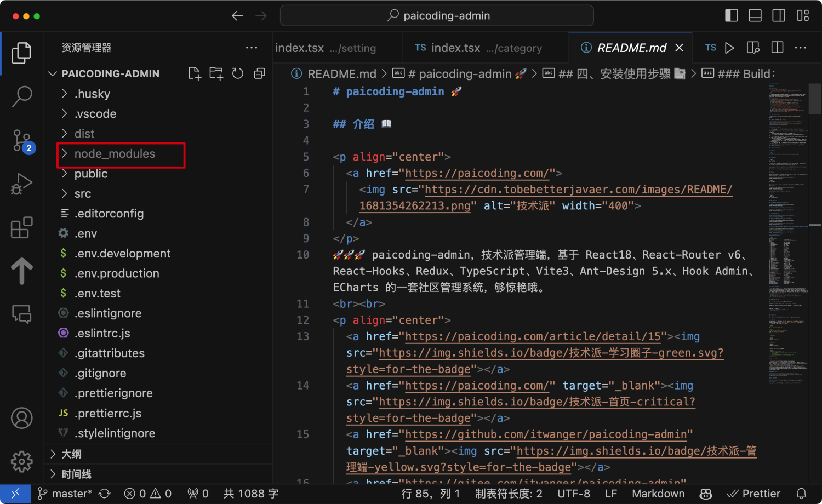Click '### Build:' breadcrumb item
Screen dimensions: 822x504
(739, 73)
